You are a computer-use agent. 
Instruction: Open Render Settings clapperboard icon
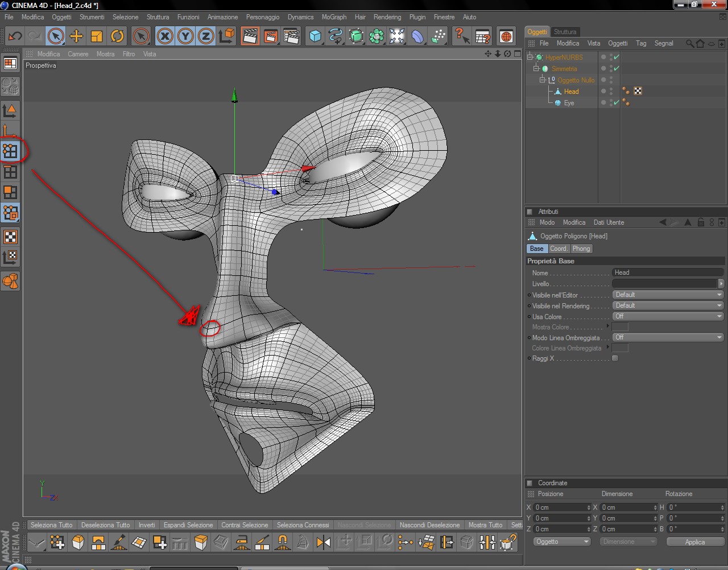tap(291, 36)
